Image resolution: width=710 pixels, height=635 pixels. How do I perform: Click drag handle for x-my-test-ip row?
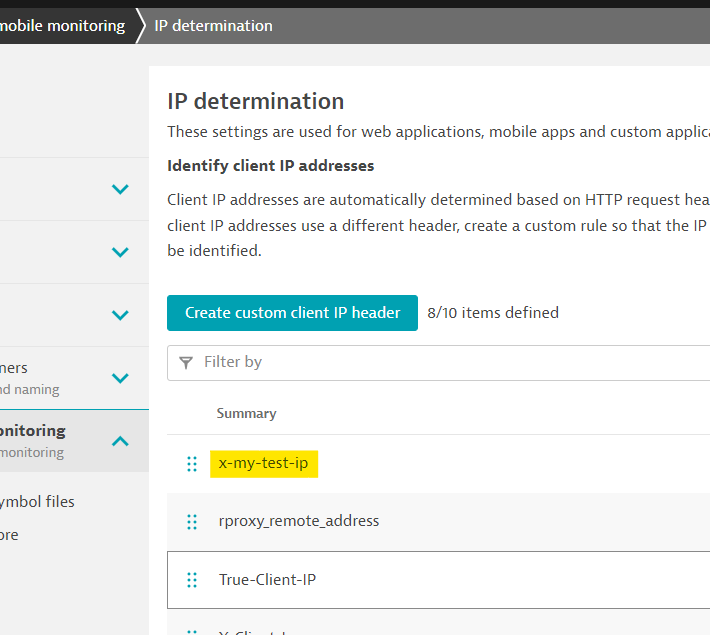(x=192, y=464)
